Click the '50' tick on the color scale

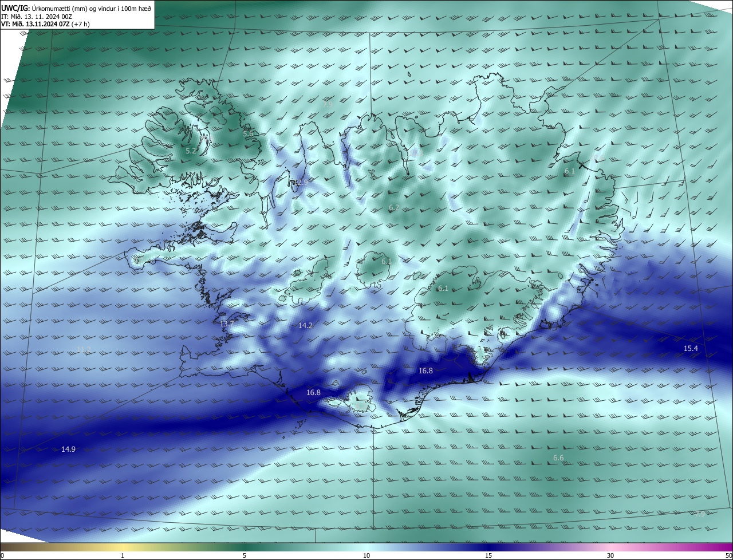coord(728,556)
